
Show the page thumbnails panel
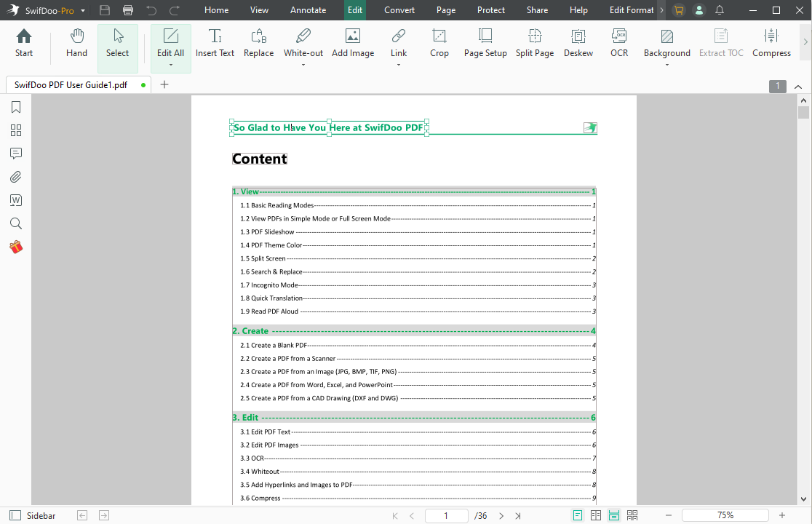pos(16,130)
